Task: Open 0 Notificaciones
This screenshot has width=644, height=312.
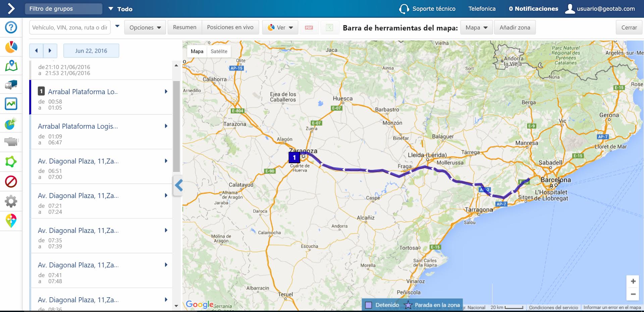Action: [x=533, y=9]
